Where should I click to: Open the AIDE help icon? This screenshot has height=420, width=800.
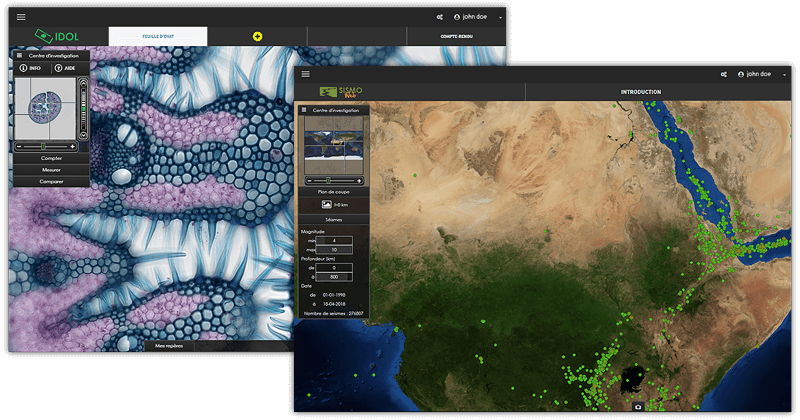coord(59,68)
